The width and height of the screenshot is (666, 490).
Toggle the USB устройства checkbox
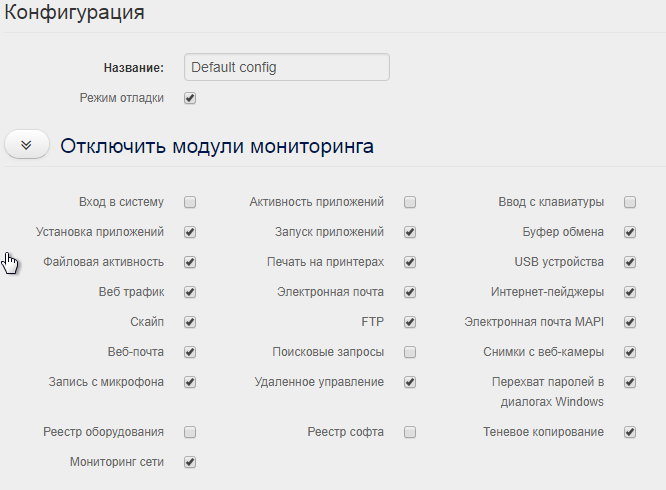click(630, 262)
